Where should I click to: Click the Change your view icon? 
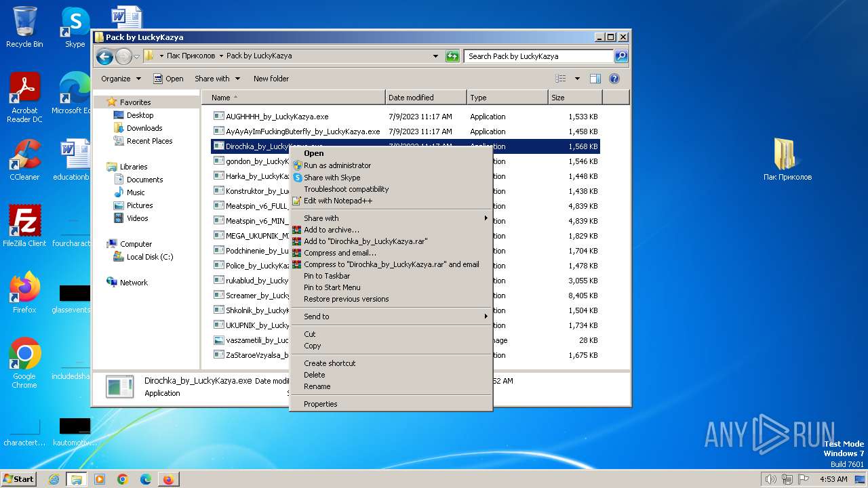pos(561,79)
